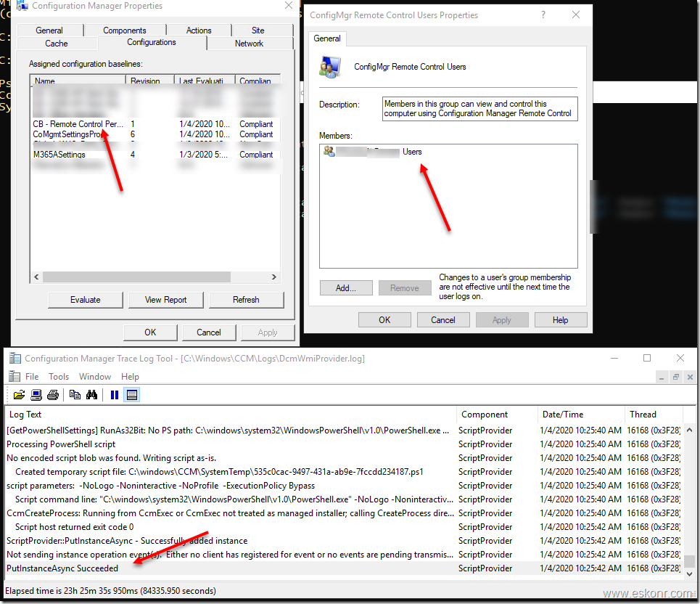Switch to the Actions tab
This screenshot has height=604, width=700.
(199, 30)
